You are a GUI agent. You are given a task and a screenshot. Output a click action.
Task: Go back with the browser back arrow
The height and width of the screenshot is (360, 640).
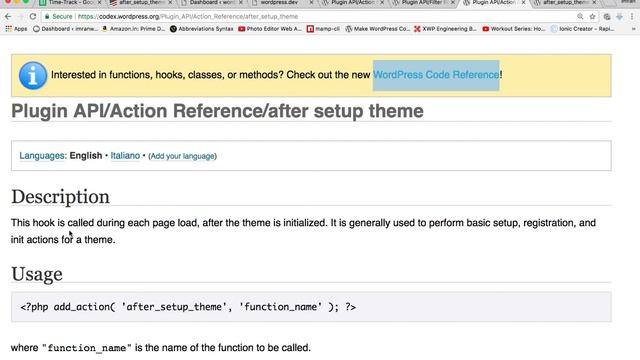pyautogui.click(x=8, y=17)
